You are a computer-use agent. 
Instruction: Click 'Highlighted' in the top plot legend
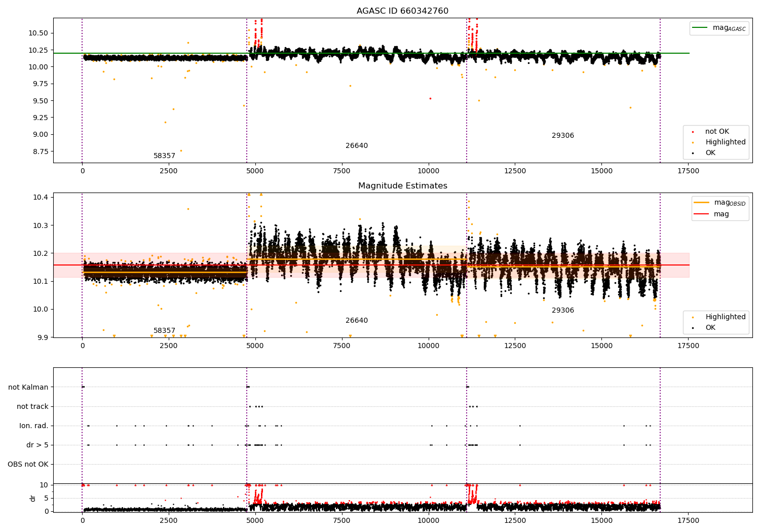(725, 142)
